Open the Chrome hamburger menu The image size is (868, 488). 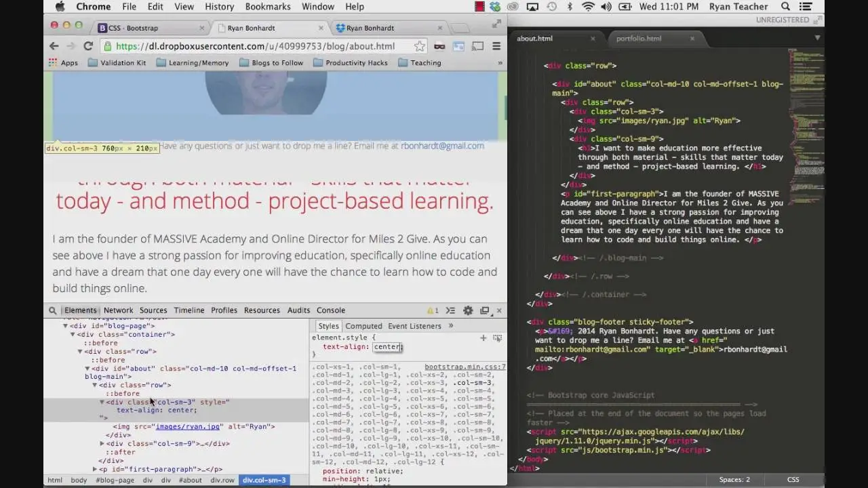(496, 46)
